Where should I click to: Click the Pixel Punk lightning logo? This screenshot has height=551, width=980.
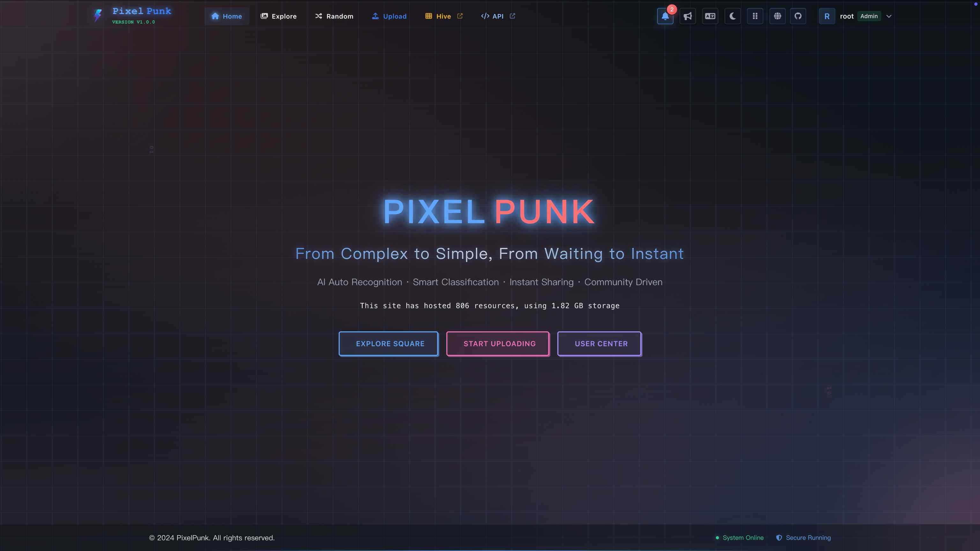(98, 16)
